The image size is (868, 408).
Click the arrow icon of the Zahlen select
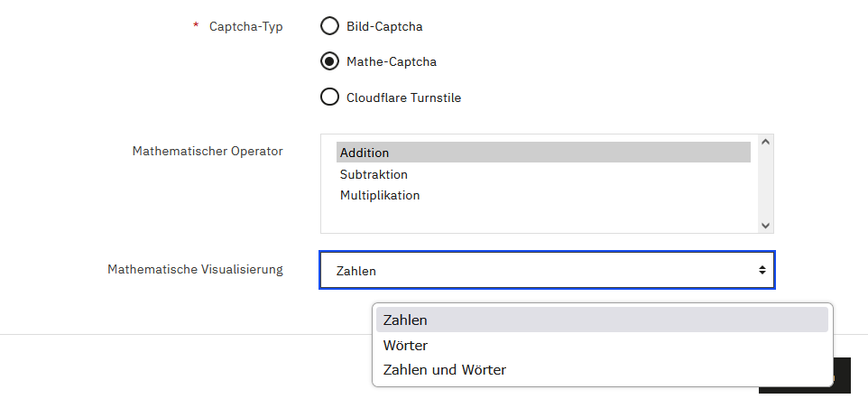point(762,270)
